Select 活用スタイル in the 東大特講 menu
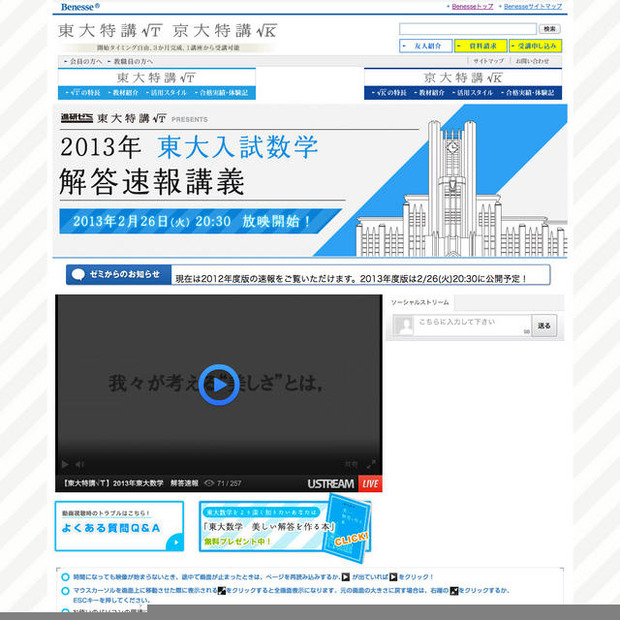This screenshot has height=620, width=620. click(x=166, y=93)
